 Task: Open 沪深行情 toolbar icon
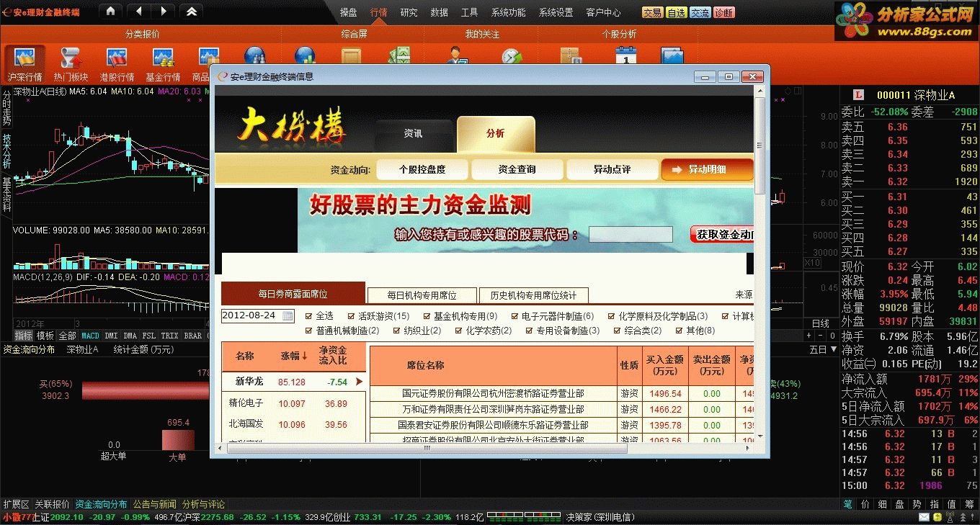click(25, 65)
